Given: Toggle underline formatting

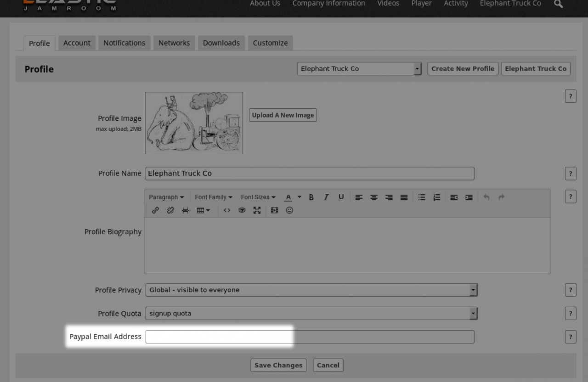Looking at the screenshot, I should 341,197.
